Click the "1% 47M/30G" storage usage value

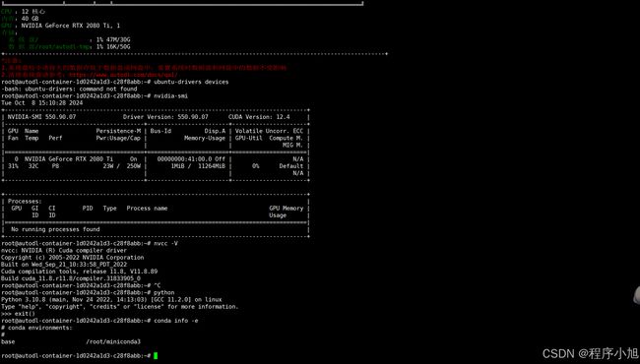pos(113,39)
